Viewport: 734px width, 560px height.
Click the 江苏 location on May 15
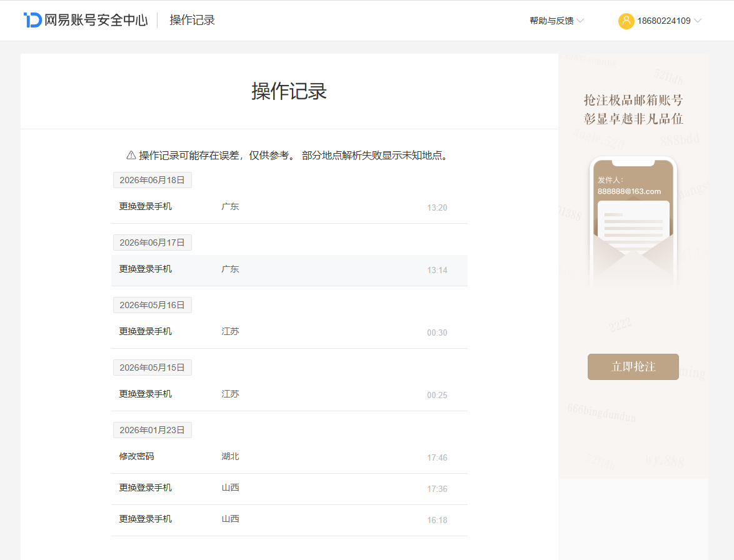pyautogui.click(x=230, y=394)
